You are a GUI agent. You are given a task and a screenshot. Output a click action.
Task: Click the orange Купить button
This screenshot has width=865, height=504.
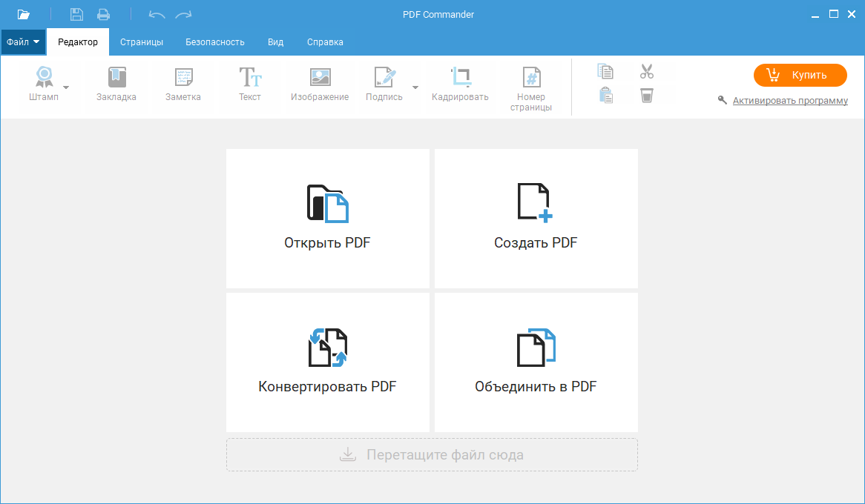(x=800, y=75)
